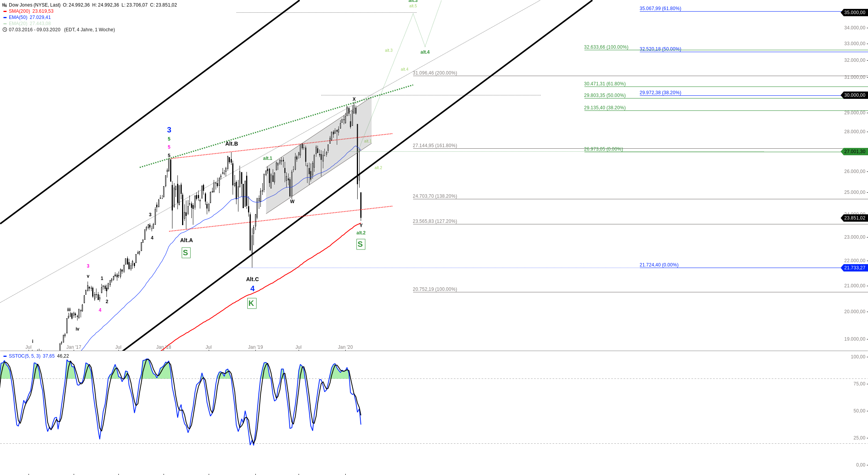The width and height of the screenshot is (868, 475).
Task: Click the Jan '19 time axis marker
Action: point(255,347)
